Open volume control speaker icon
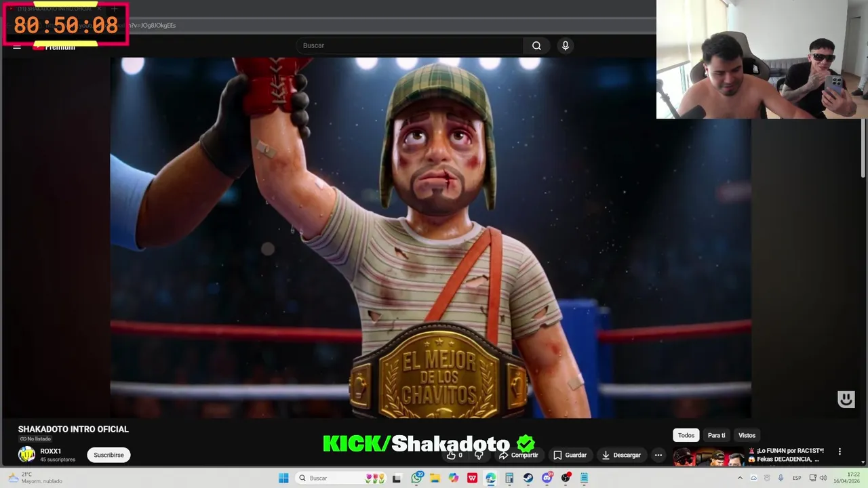 825,478
